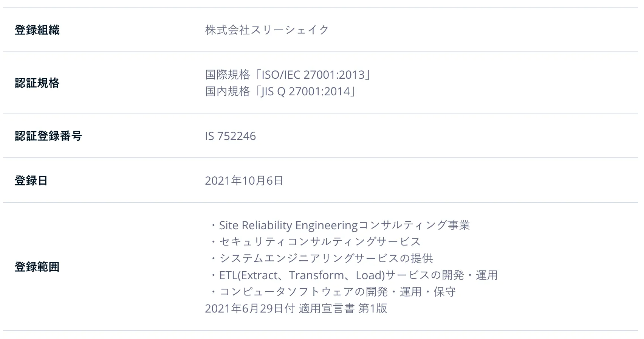The height and width of the screenshot is (339, 644).
Task: Click the 登録組織 row label
Action: pos(37,30)
